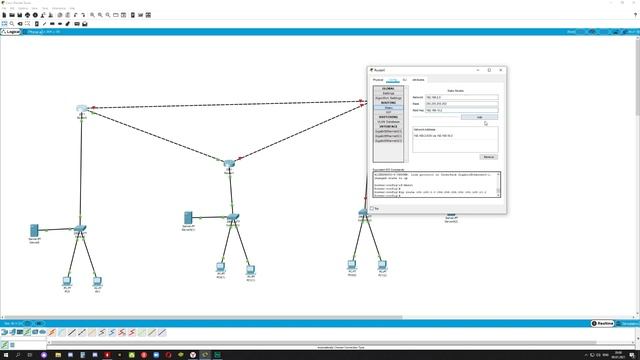Redo the last action
The width and height of the screenshot is (640, 360).
point(83,15)
